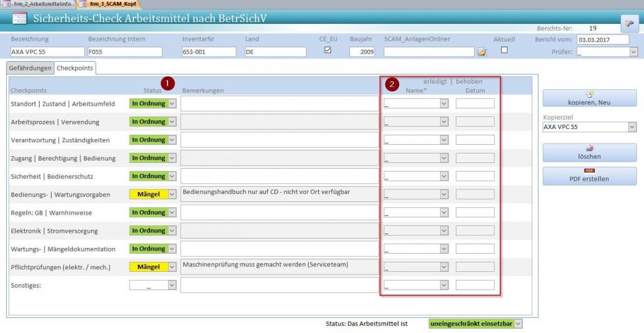The image size is (644, 333).
Task: Click Bemerkungen field for Standort | Zustand | Arbeitsumfeld
Action: coord(280,103)
